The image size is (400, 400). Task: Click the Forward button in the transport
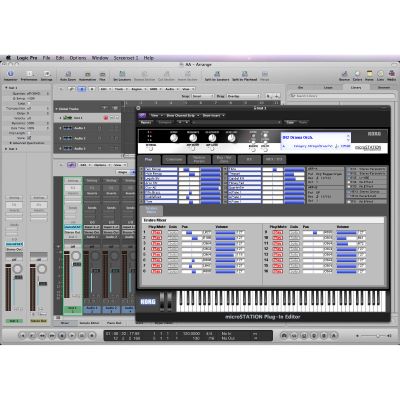tap(52, 336)
